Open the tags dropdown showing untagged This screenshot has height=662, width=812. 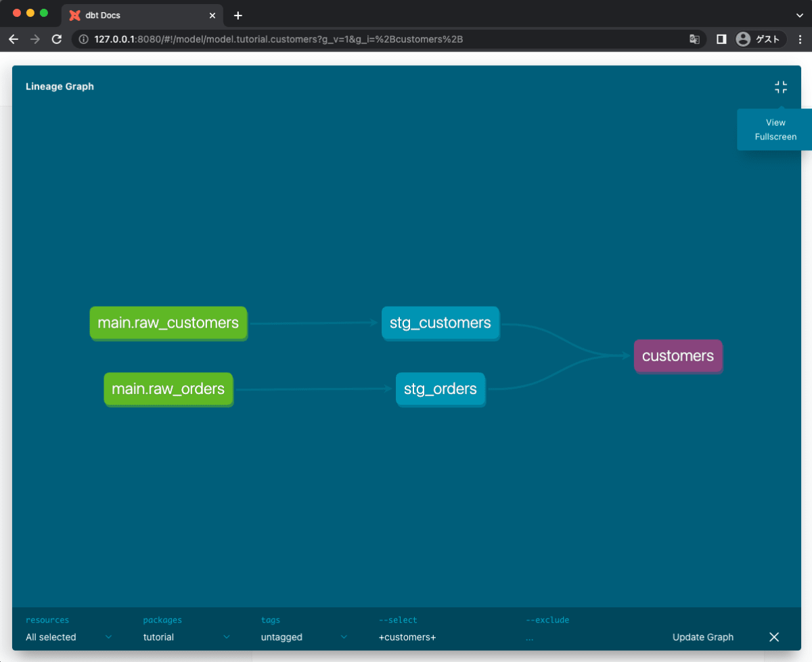304,637
